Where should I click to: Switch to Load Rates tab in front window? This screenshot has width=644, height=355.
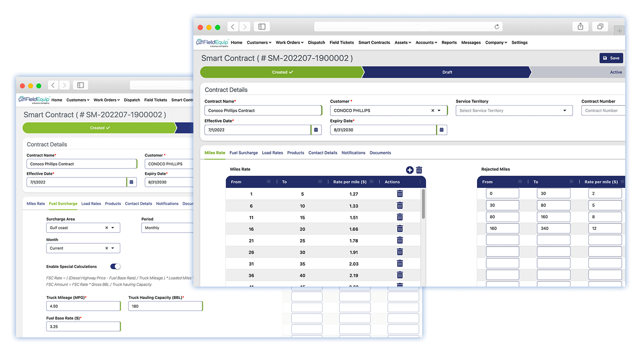pos(272,153)
